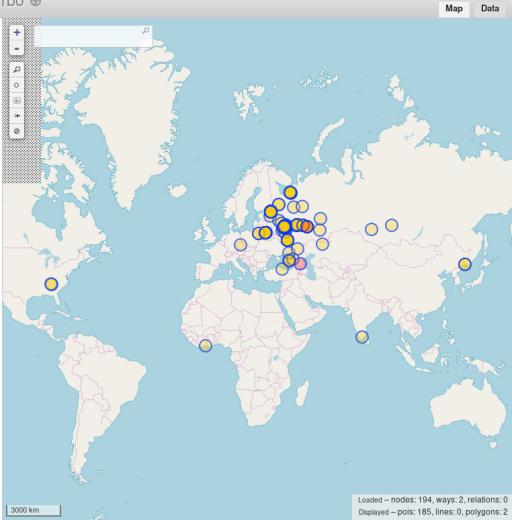Select the eastern of two Siberia markers

(x=392, y=225)
